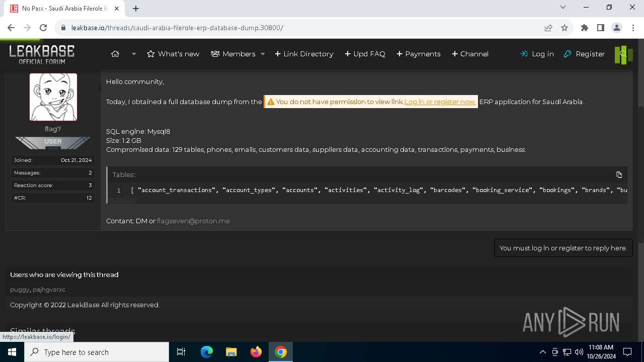Launch Firefox from taskbar

(256, 352)
